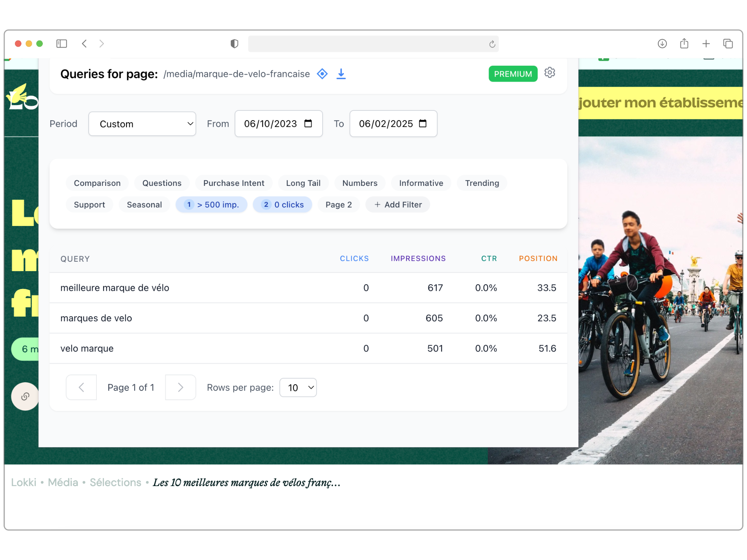
Task: Click the Questions filter button
Action: click(x=162, y=183)
